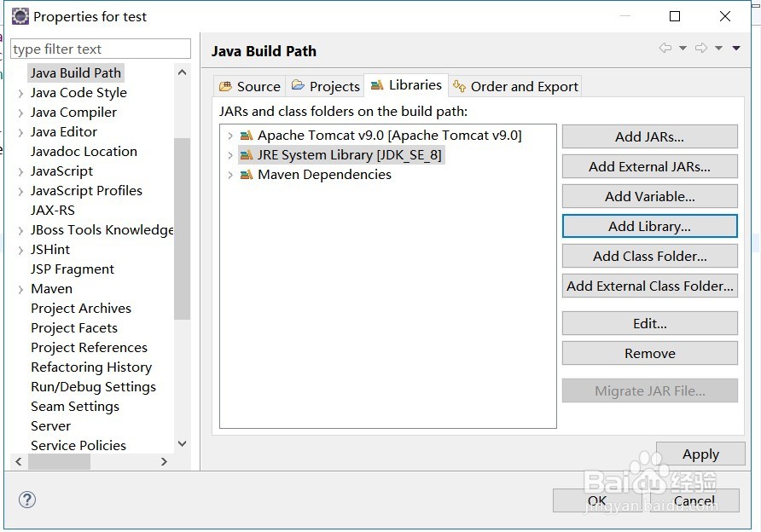Click the Eclipse icon in title bar
This screenshot has width=761, height=532.
click(20, 16)
